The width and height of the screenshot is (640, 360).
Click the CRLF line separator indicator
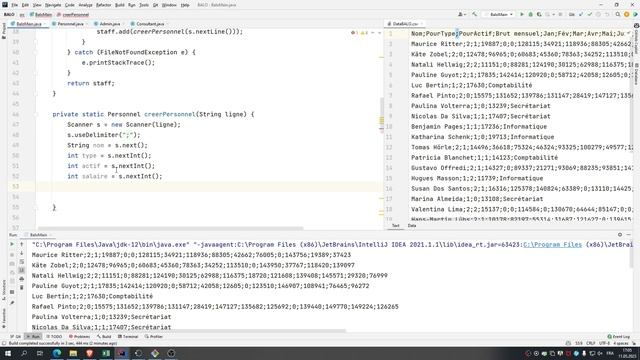tap(590, 343)
